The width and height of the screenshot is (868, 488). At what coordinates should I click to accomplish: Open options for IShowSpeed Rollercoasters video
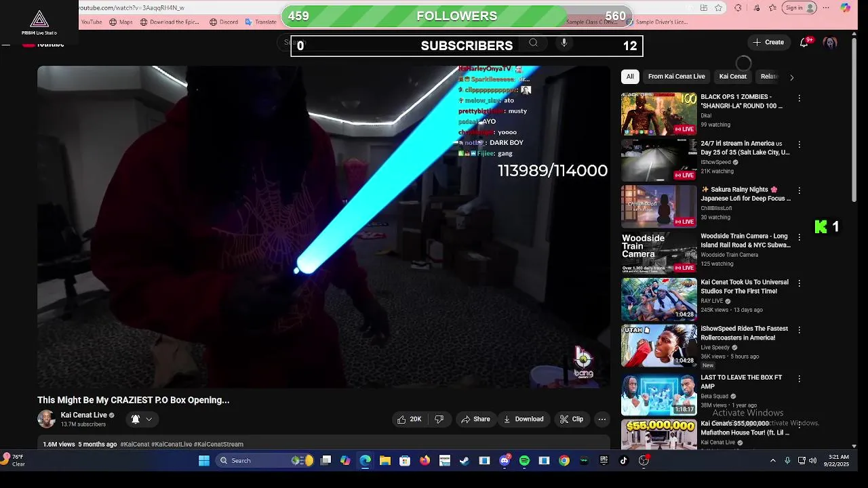coord(799,330)
